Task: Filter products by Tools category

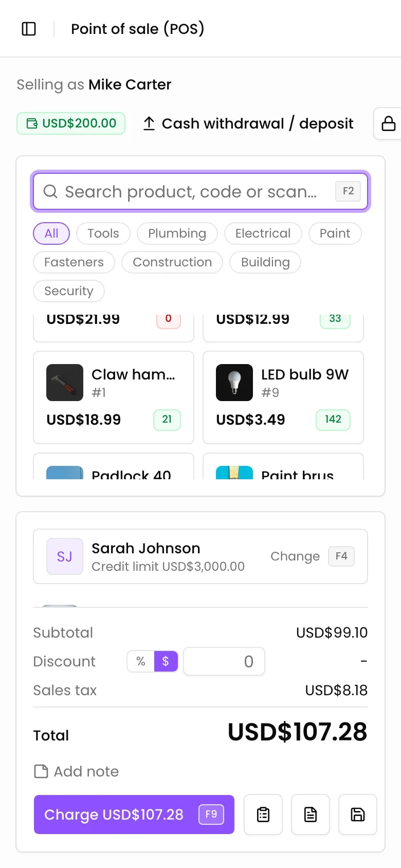Action: pos(103,233)
